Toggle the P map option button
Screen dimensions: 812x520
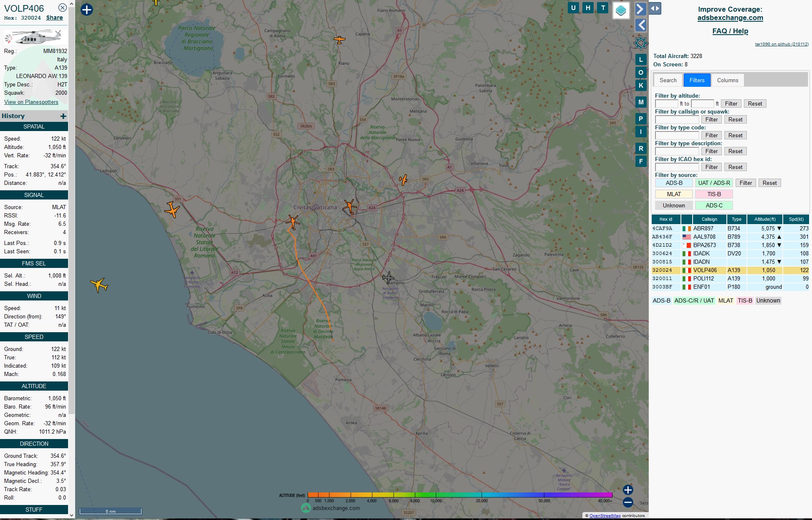tap(641, 119)
